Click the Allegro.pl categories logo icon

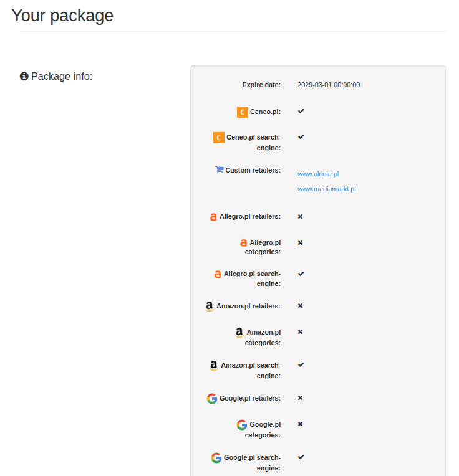[243, 243]
